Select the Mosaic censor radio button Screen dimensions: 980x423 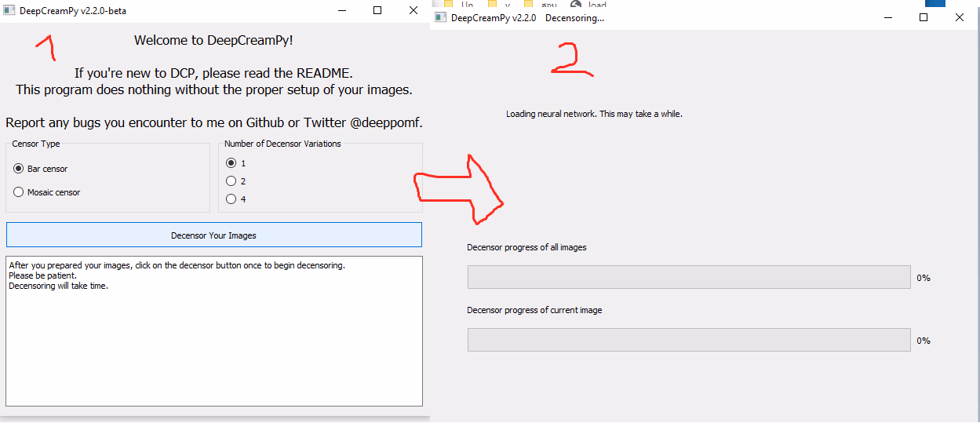tap(19, 192)
